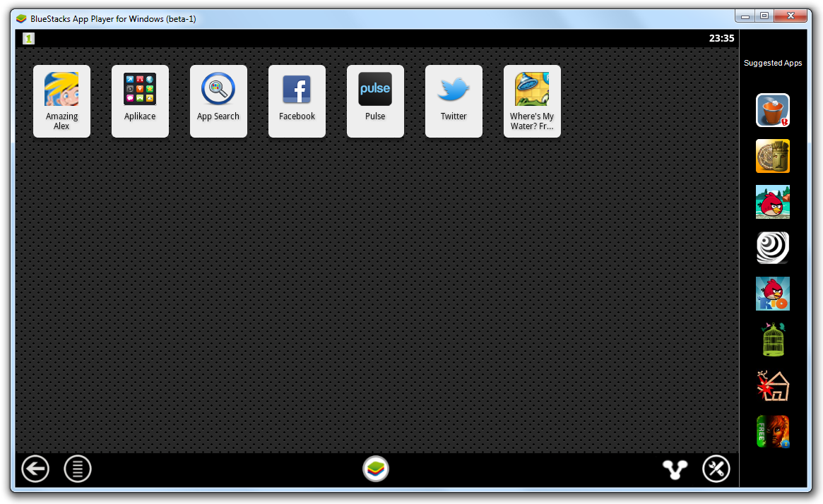Screen dimensions: 823x504
Task: Open suggested app with orange bucket
Action: [x=773, y=110]
